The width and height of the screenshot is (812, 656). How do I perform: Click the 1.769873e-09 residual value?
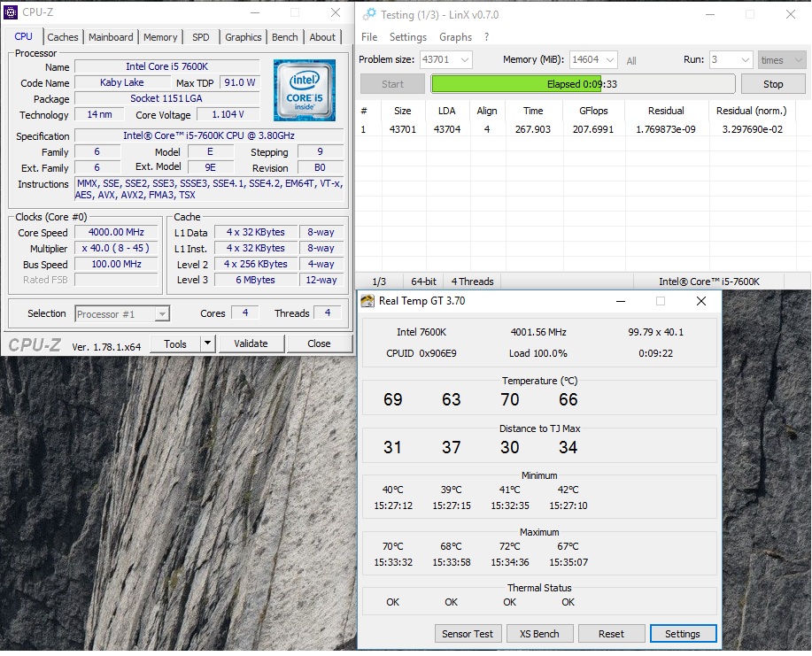666,129
